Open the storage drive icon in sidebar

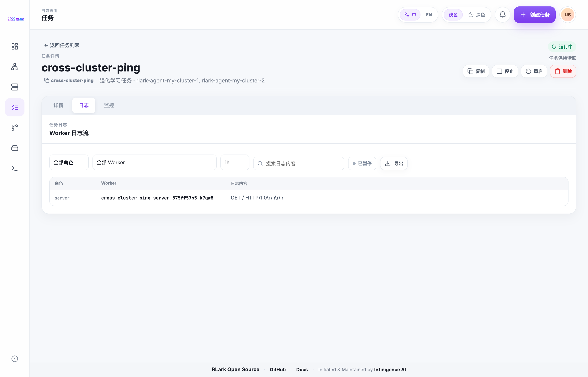point(15,148)
